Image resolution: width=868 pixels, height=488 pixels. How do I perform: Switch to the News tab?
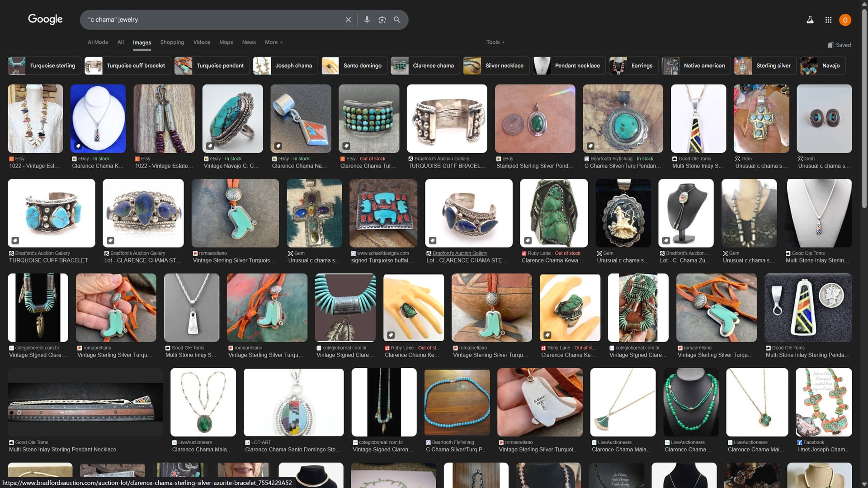249,42
